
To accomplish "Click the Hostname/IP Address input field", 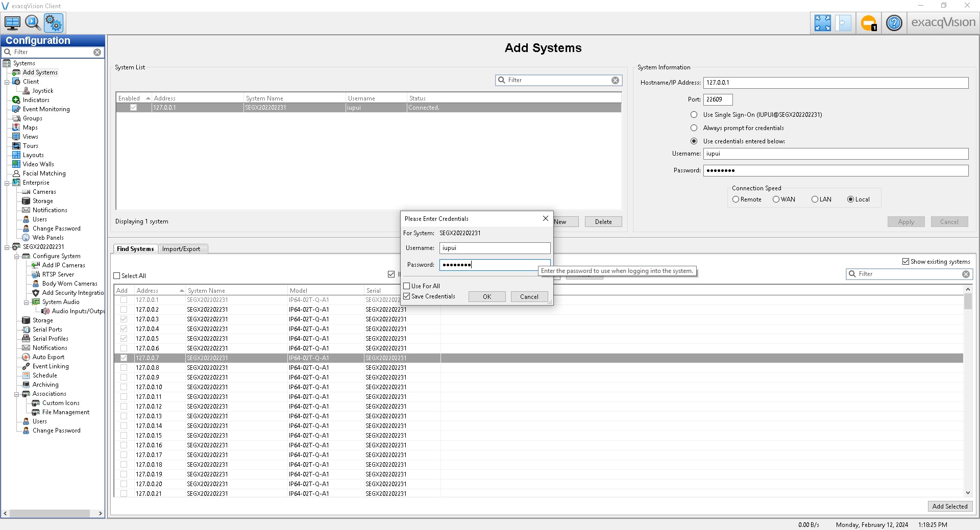I will [836, 83].
